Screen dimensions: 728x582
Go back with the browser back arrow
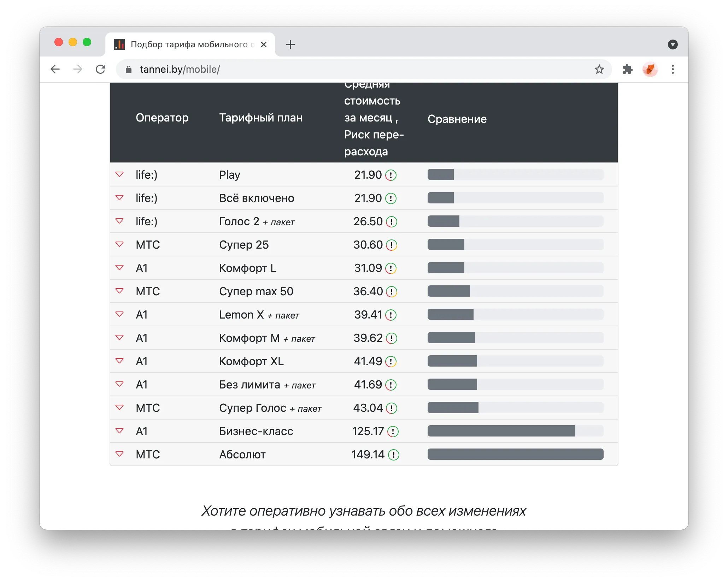[x=55, y=69]
